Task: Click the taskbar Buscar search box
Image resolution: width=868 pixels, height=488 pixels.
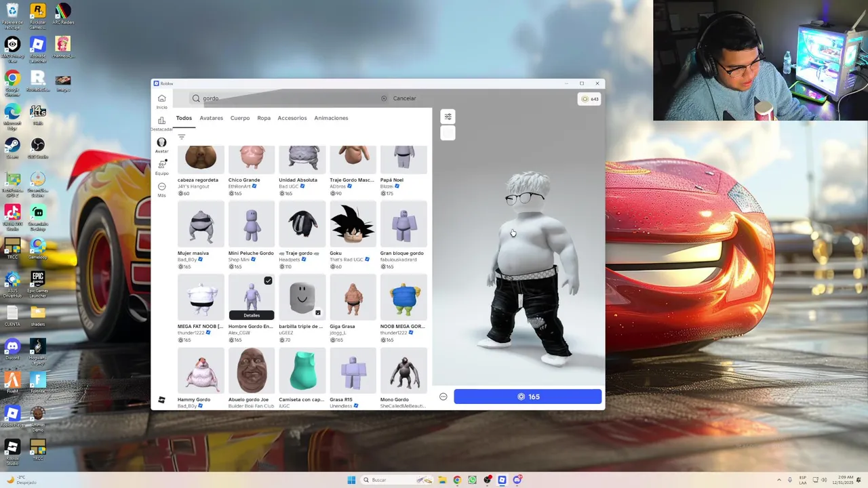Action: click(x=397, y=480)
